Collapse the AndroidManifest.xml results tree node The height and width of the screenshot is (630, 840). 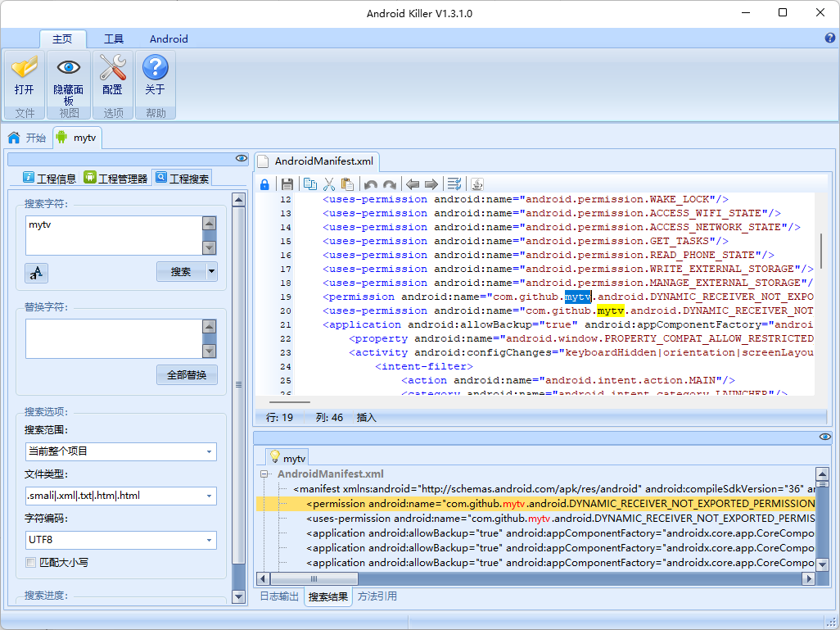pyautogui.click(x=264, y=474)
